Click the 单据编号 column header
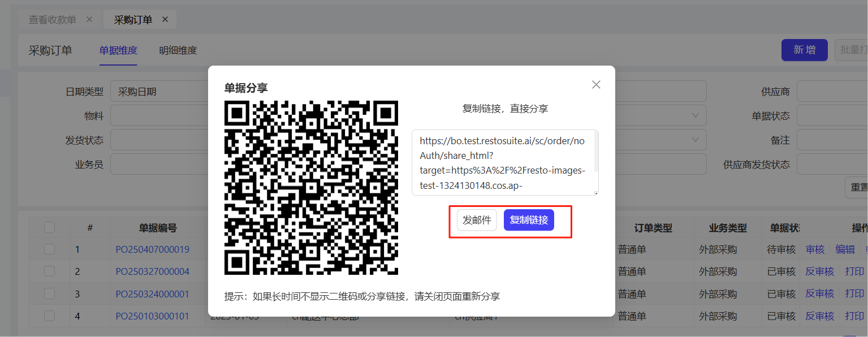 [158, 228]
